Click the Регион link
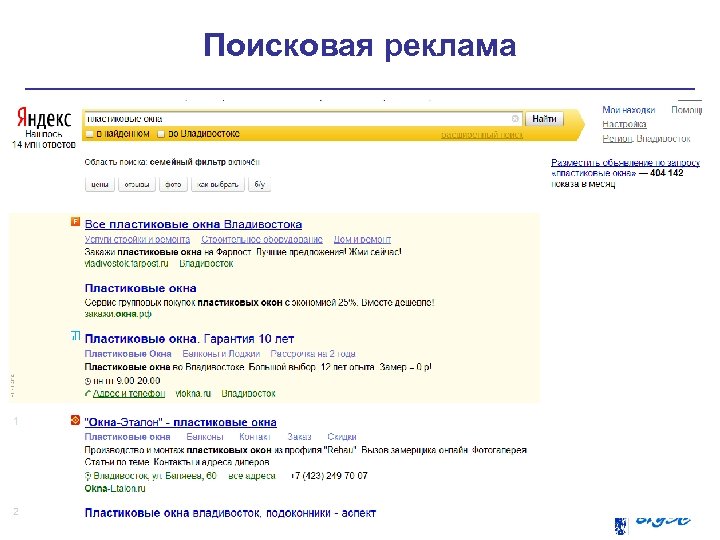 tap(617, 139)
